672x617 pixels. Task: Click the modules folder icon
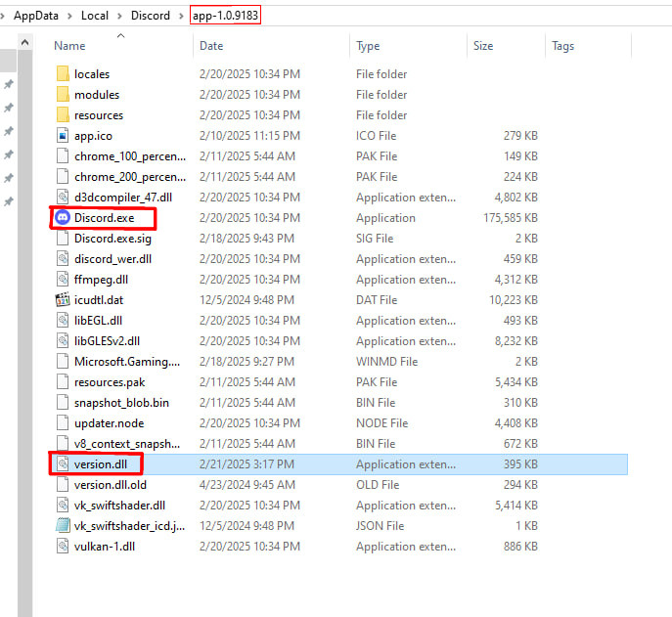tap(63, 94)
